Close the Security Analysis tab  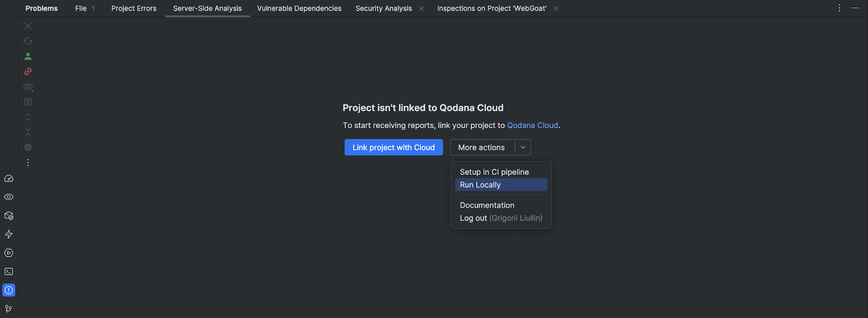(x=422, y=9)
